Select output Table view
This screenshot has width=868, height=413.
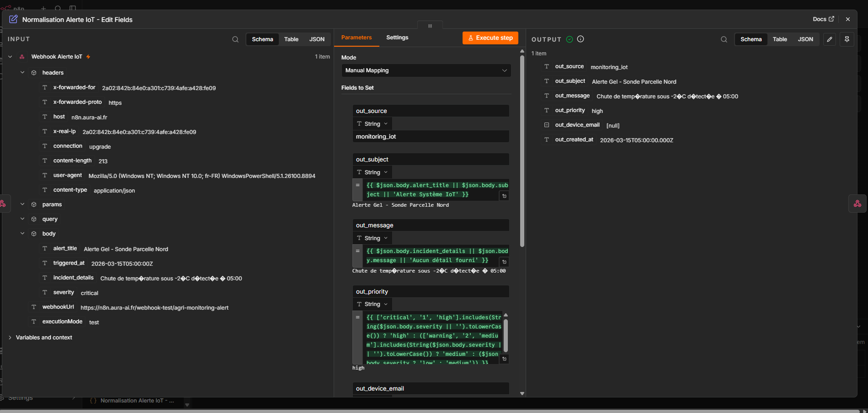tap(780, 39)
